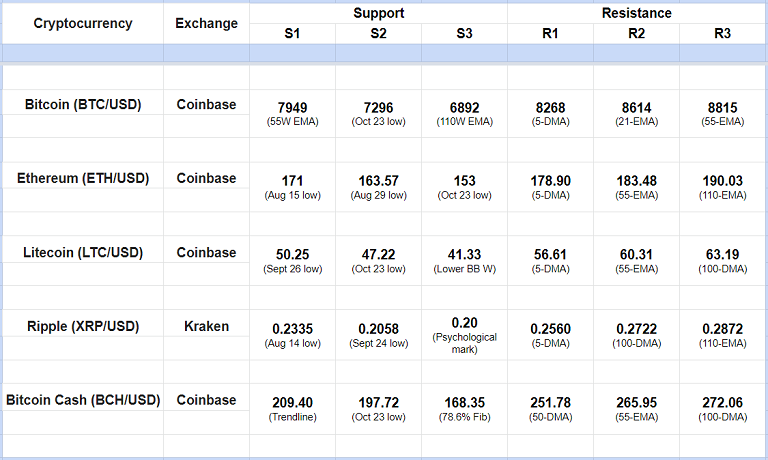Click the Kraken exchange cell
The image size is (768, 460).
coord(207,326)
